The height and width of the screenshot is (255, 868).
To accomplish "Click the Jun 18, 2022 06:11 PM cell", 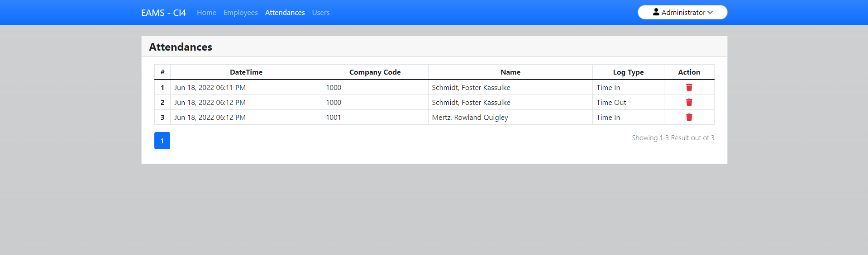I will click(246, 87).
